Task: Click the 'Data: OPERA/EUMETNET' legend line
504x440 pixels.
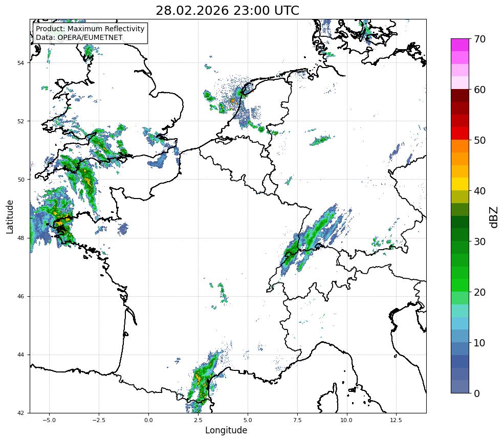Action: [79, 37]
